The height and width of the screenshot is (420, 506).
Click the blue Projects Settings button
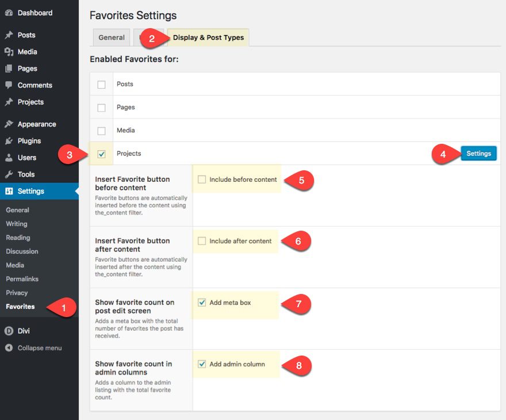tap(478, 154)
